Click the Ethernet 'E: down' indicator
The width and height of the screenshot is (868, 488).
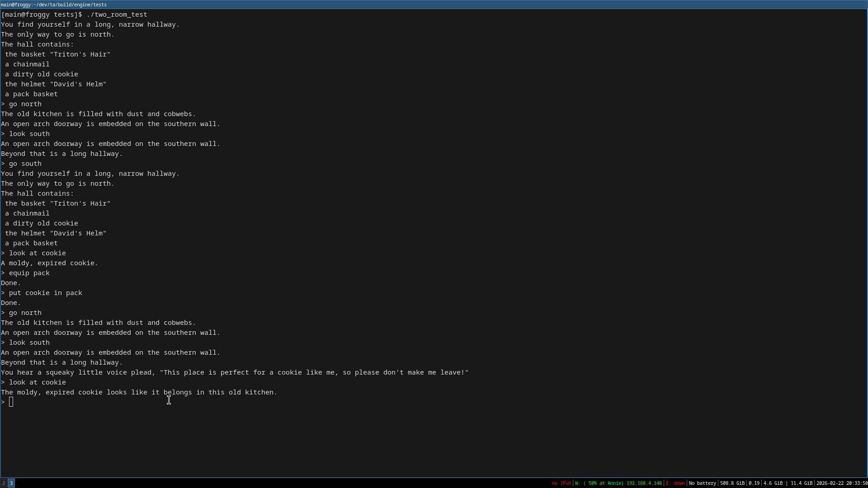[675, 483]
